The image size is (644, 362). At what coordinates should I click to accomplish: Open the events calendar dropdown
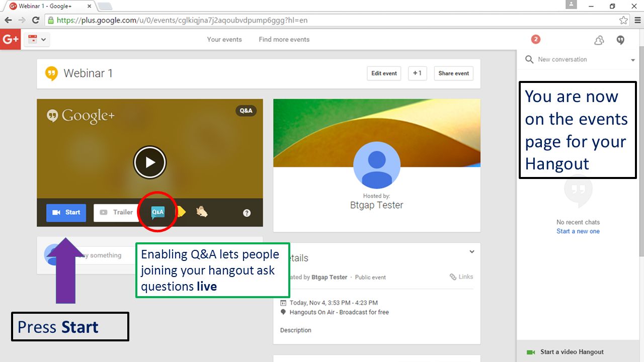pyautogui.click(x=37, y=39)
